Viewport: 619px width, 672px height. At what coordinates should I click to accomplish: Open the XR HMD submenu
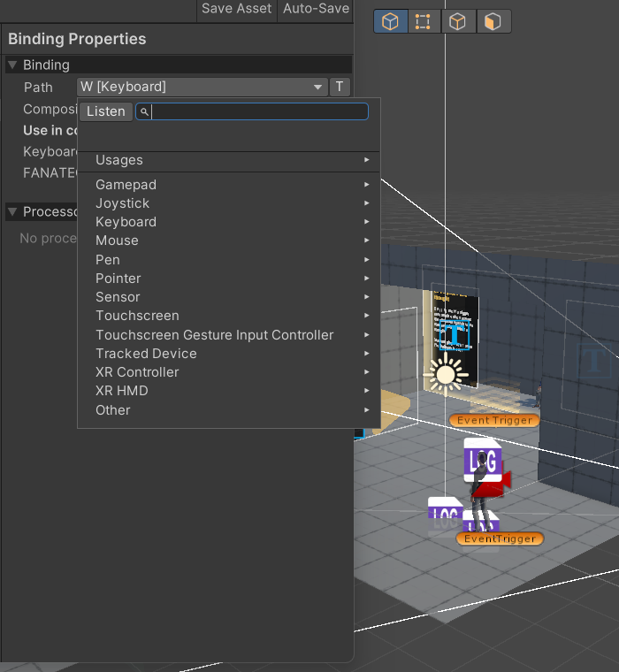[229, 391]
